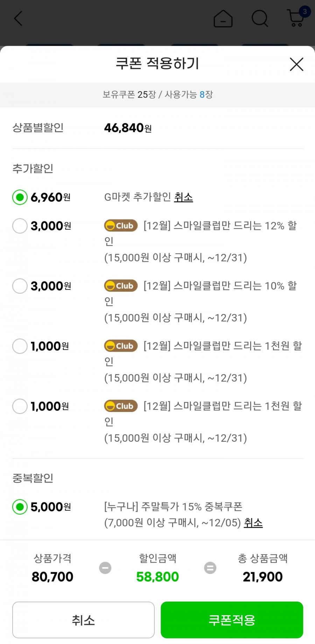Open the shopping cart icon

(x=295, y=18)
